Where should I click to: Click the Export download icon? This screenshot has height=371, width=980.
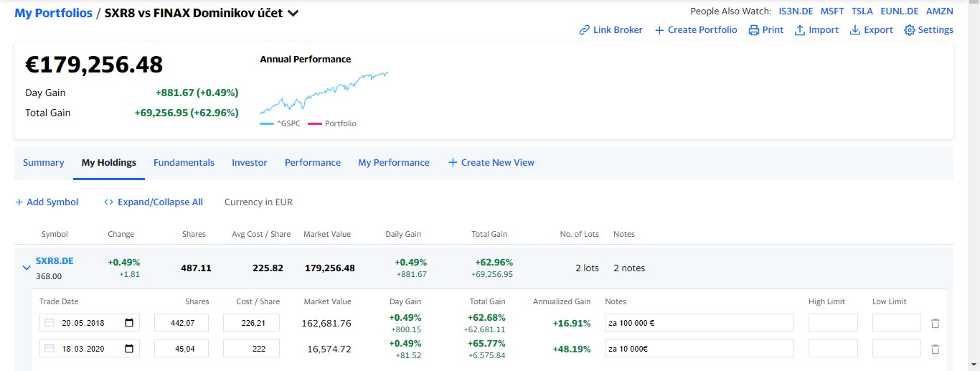[x=854, y=30]
